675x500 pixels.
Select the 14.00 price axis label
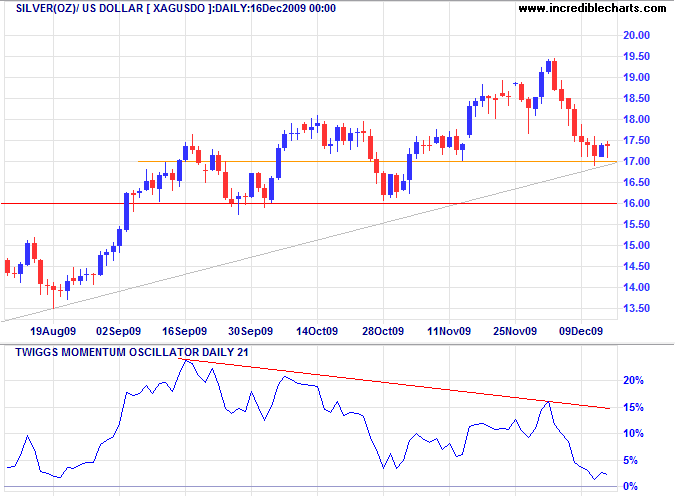point(636,287)
